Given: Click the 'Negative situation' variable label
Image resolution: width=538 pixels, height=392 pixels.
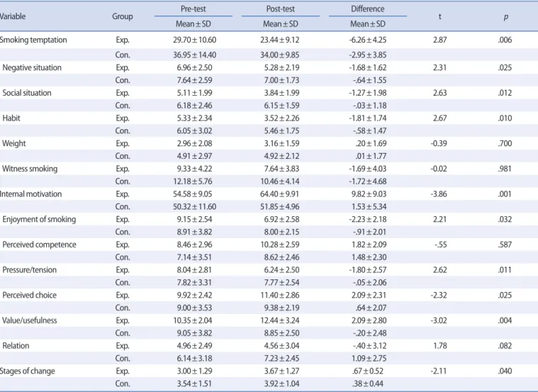Looking at the screenshot, I should click(x=32, y=67).
